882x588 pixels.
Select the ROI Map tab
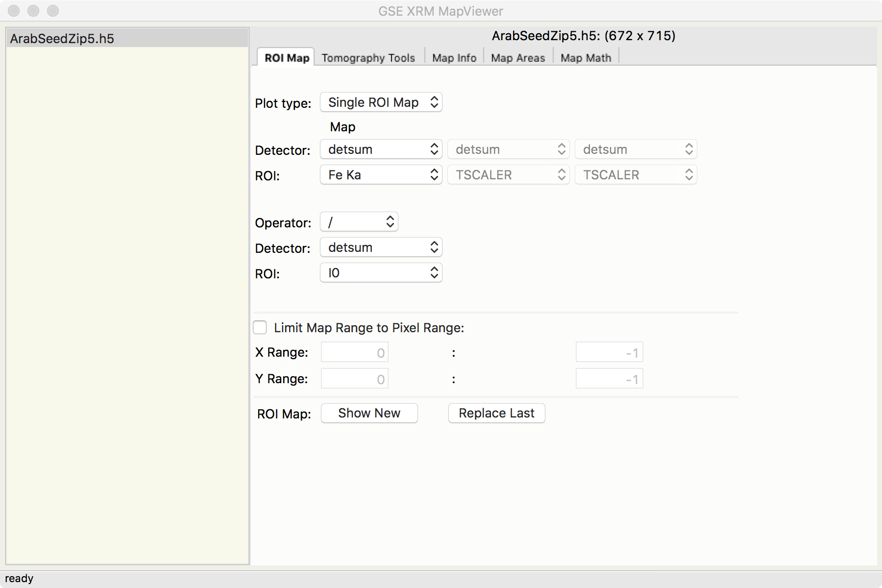tap(287, 58)
